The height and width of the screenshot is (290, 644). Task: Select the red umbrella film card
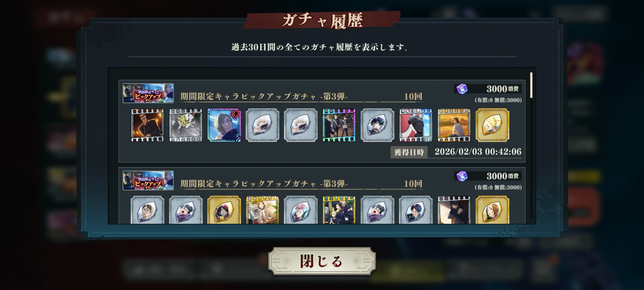pyautogui.click(x=416, y=125)
